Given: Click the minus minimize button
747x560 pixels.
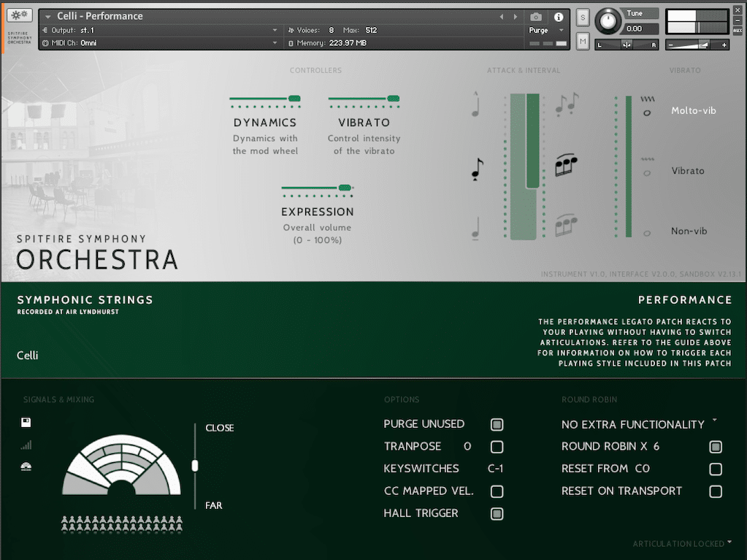Looking at the screenshot, I should (738, 20).
